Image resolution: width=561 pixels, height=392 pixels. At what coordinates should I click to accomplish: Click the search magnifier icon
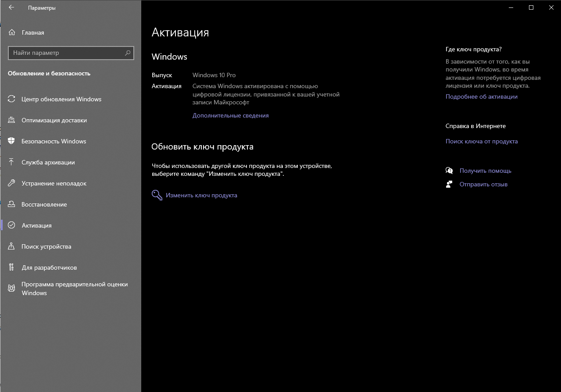pyautogui.click(x=128, y=53)
